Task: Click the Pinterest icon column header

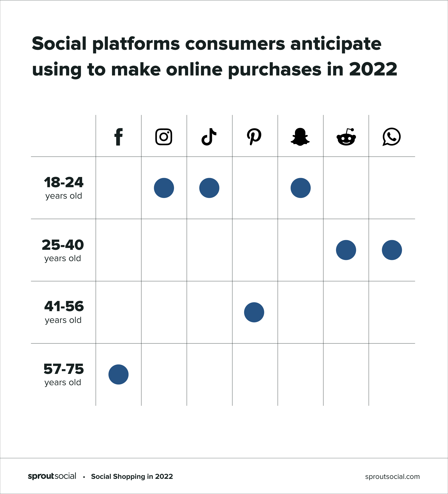Action: coord(255,114)
